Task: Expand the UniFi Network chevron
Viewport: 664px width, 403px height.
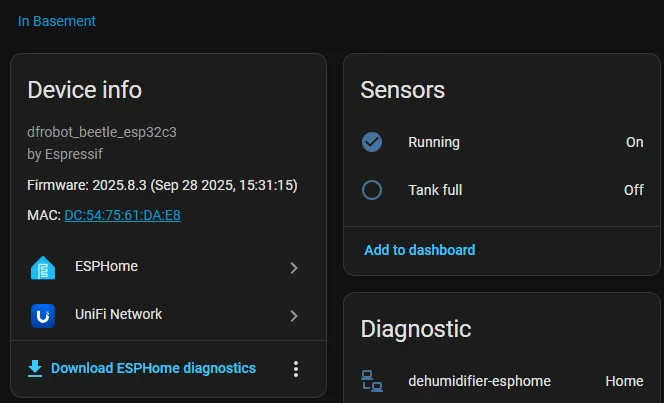Action: click(x=294, y=316)
